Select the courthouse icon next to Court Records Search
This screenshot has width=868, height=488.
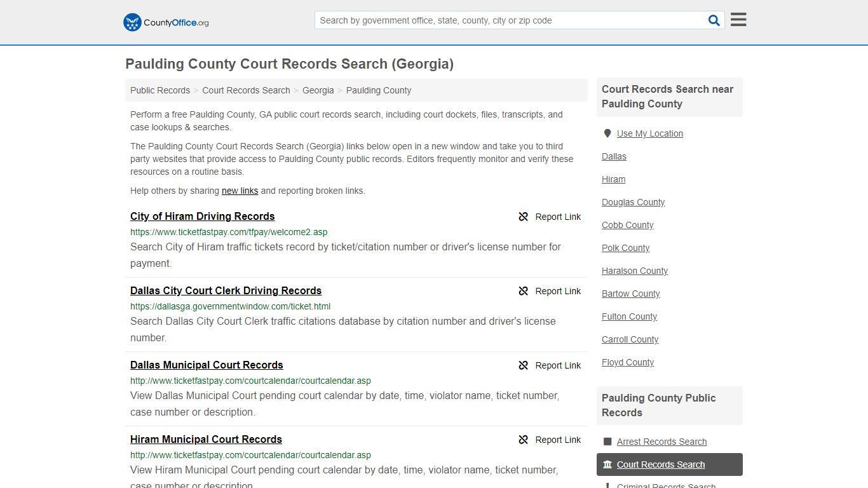point(608,464)
